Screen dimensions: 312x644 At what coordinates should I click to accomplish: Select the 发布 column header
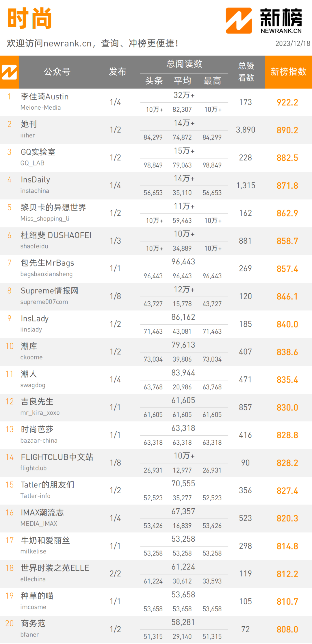[117, 72]
